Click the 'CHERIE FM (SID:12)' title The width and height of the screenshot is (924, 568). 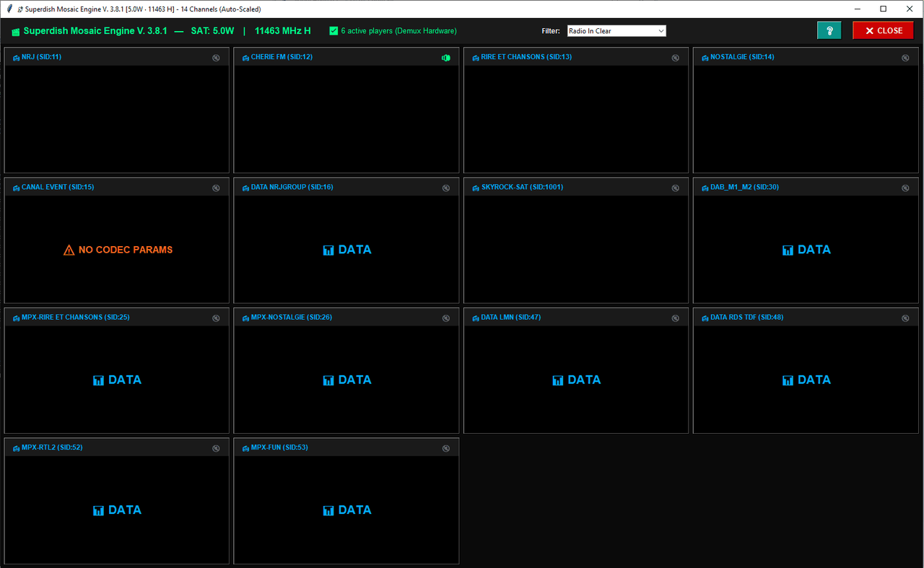coord(282,57)
